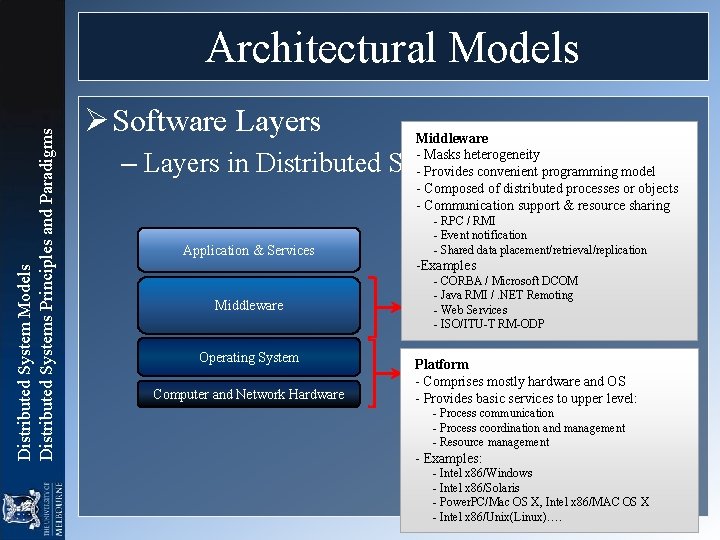Click the 'ISO/ITU-T RM-ODP' example
Image resolution: width=720 pixels, height=540 pixels.
click(x=489, y=324)
